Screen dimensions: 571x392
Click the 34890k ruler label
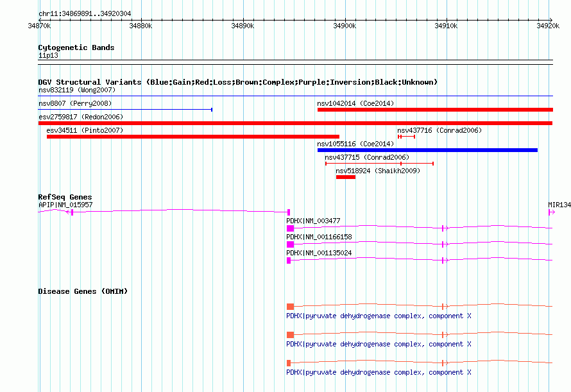[243, 26]
